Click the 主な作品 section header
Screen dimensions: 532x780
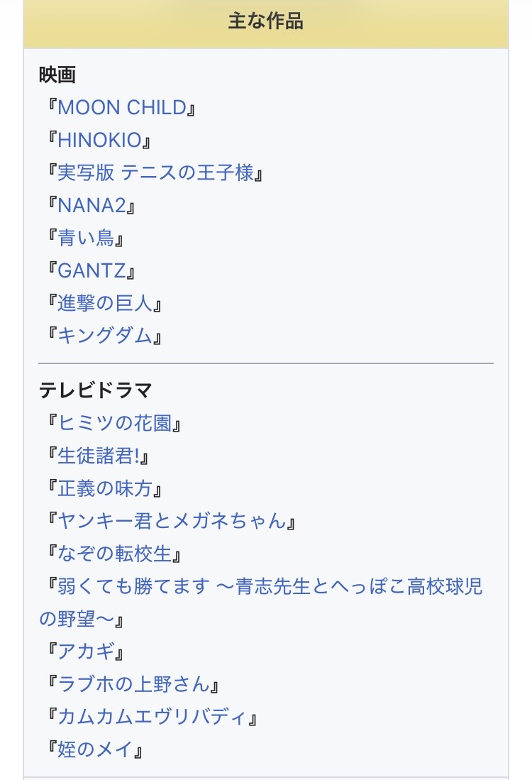(265, 21)
